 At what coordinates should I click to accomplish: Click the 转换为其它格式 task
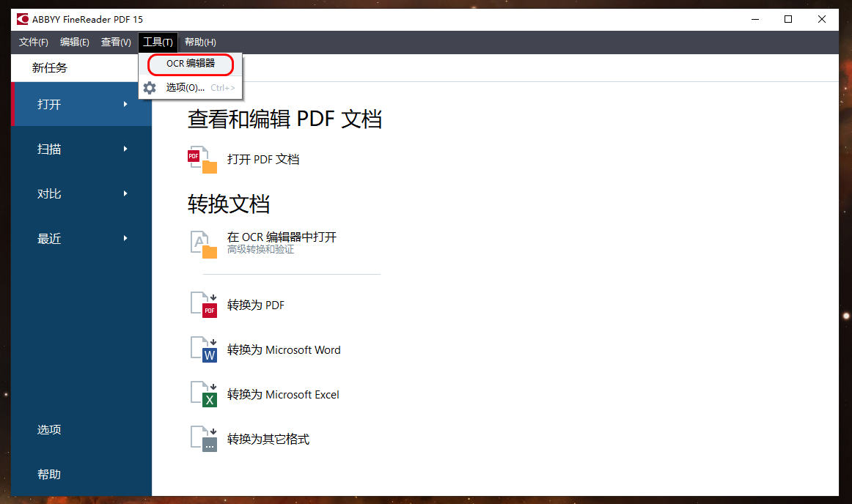pyautogui.click(x=268, y=439)
